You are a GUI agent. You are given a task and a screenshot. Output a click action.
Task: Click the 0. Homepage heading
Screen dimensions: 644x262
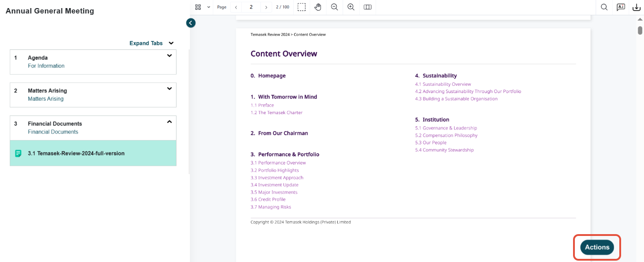(x=268, y=76)
